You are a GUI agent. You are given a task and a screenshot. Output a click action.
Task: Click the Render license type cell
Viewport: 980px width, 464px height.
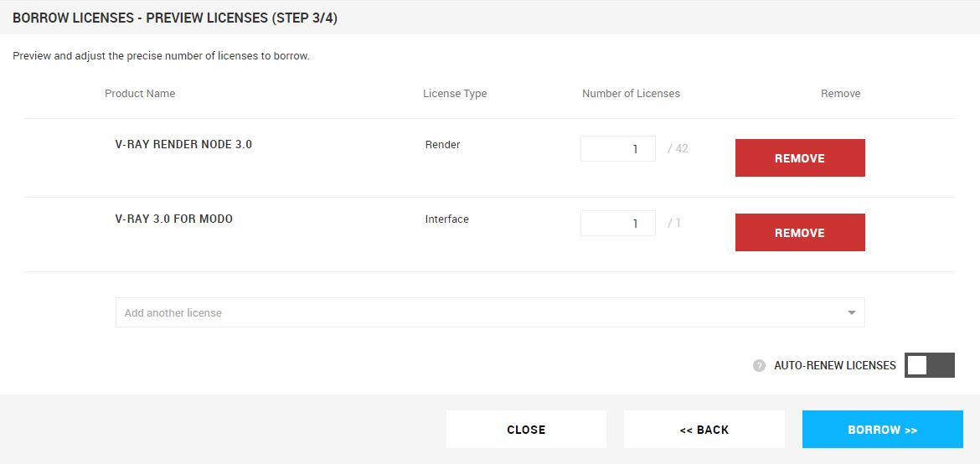(442, 144)
